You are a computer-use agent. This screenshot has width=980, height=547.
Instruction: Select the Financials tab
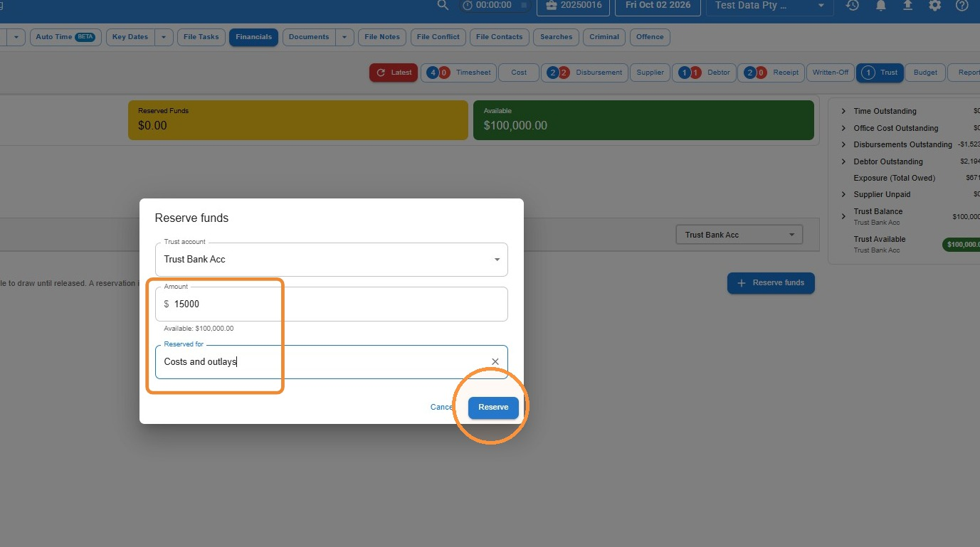(253, 37)
